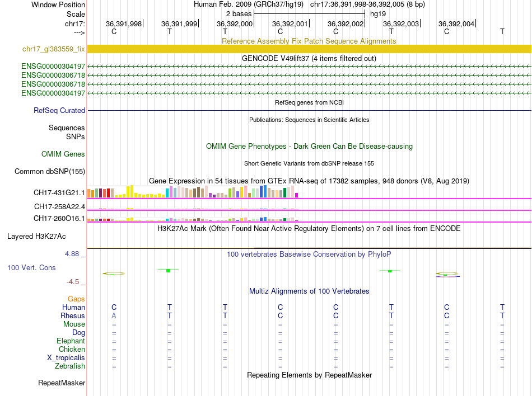Click the H3K27Ac Mark track title
The image size is (532, 396).
[309, 228]
